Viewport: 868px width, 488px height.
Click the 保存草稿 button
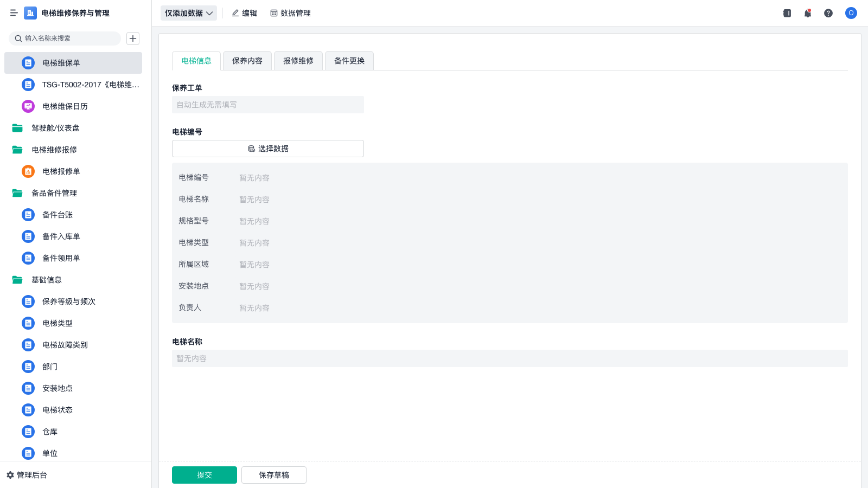(274, 475)
